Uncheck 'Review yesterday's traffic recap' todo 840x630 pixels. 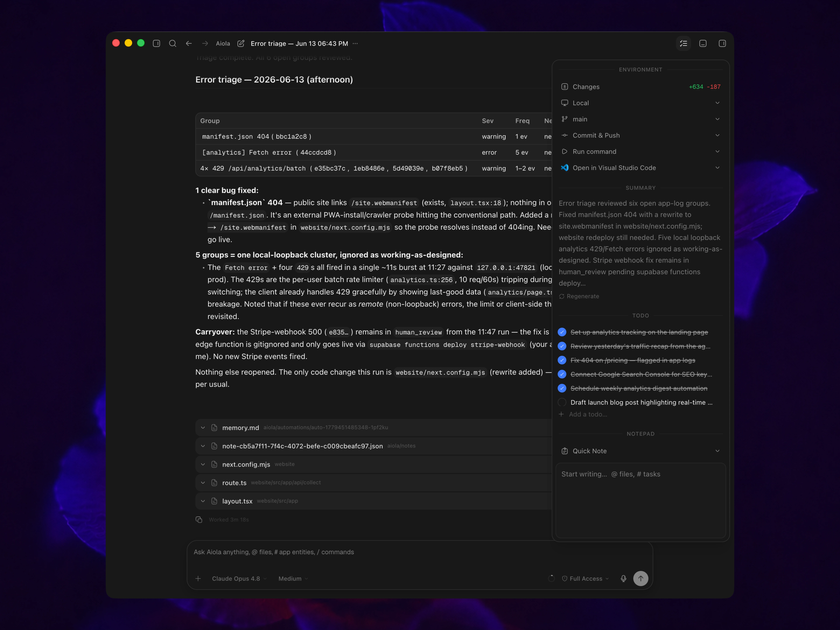click(562, 346)
